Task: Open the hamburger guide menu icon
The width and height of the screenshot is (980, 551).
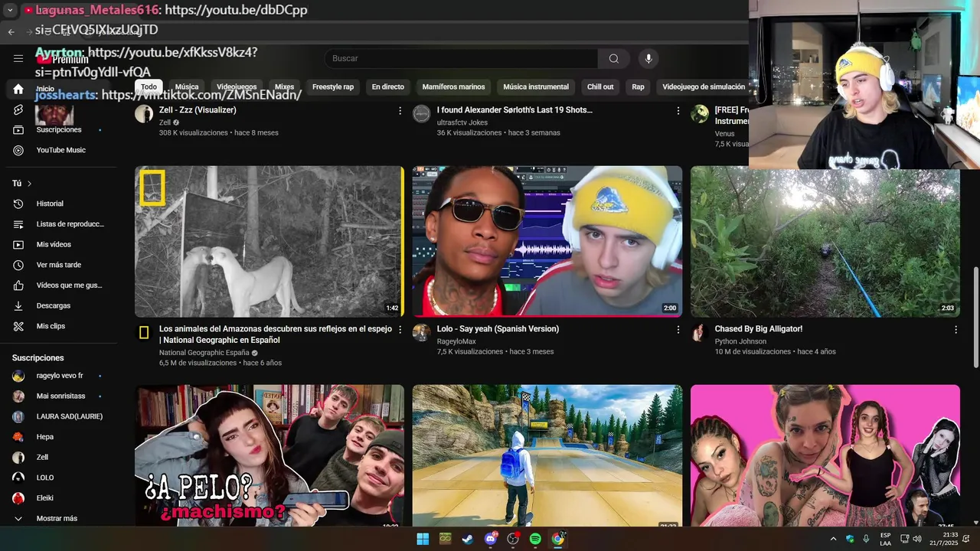Action: (x=18, y=58)
